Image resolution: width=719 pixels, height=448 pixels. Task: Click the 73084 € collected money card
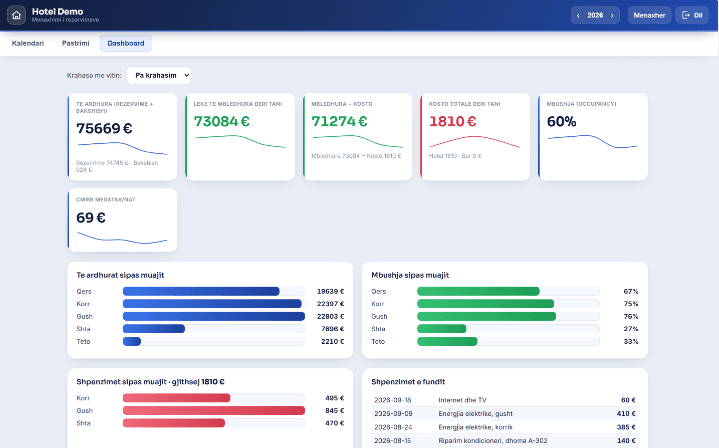point(240,137)
